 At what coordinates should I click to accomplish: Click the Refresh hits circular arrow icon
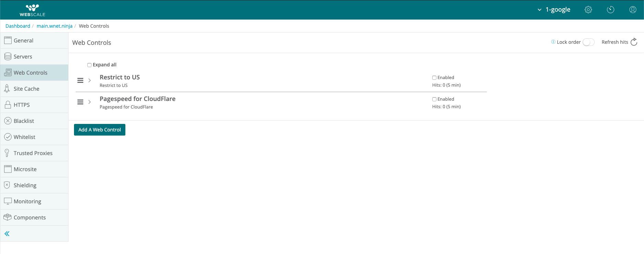tap(634, 42)
